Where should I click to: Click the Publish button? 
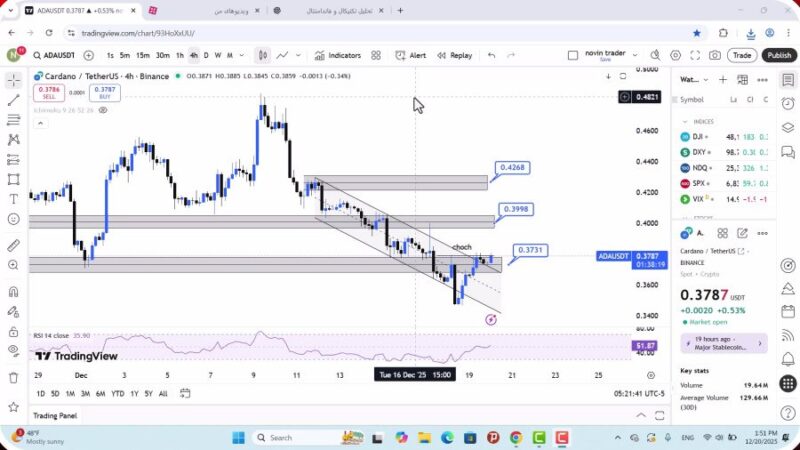778,56
